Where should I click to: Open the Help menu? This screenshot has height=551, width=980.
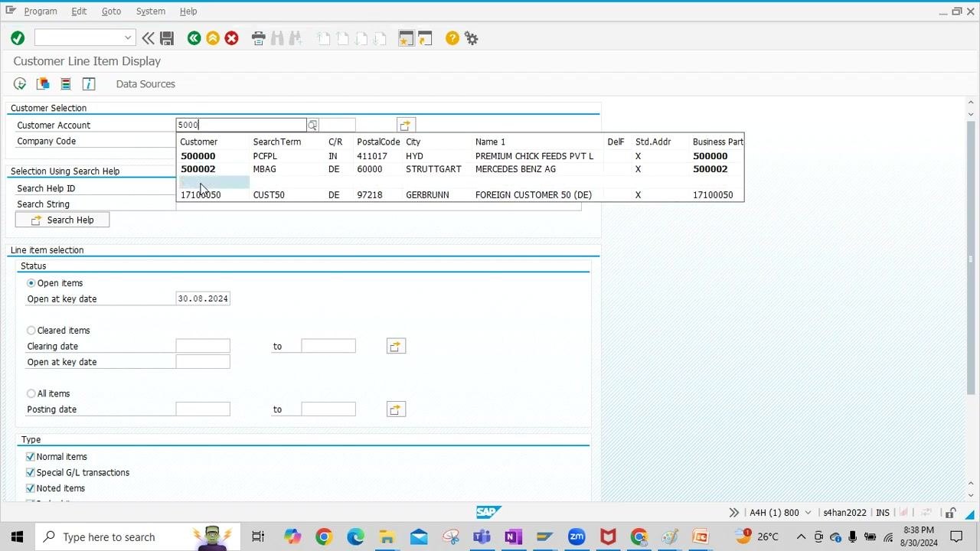tap(188, 11)
